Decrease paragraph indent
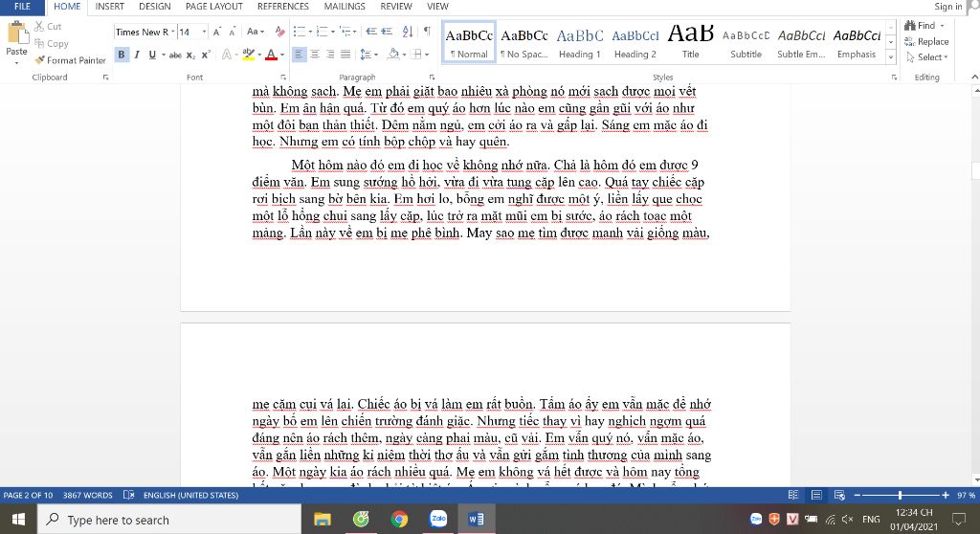 tap(371, 32)
